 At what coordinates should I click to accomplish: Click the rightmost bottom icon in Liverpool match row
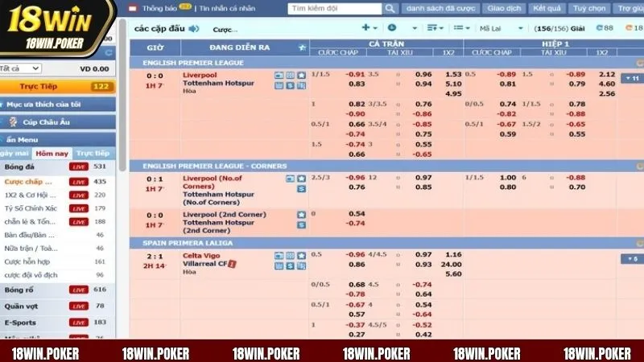pos(301,85)
